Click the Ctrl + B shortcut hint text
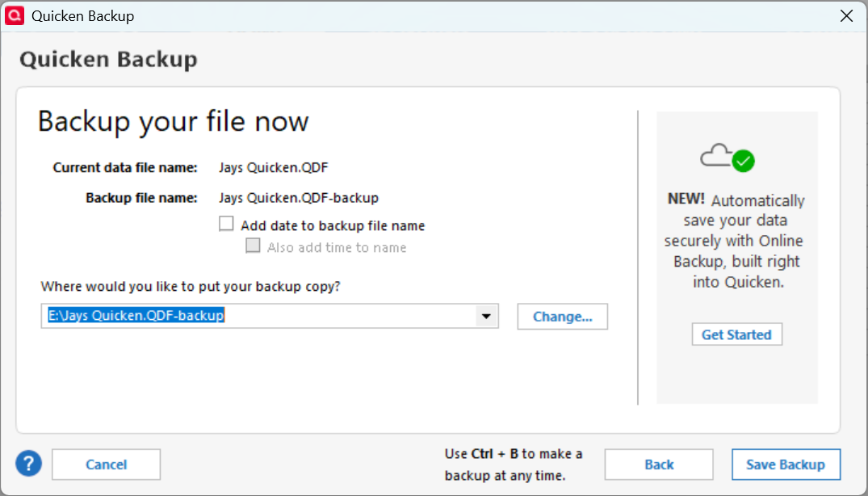868x496 pixels. click(514, 464)
